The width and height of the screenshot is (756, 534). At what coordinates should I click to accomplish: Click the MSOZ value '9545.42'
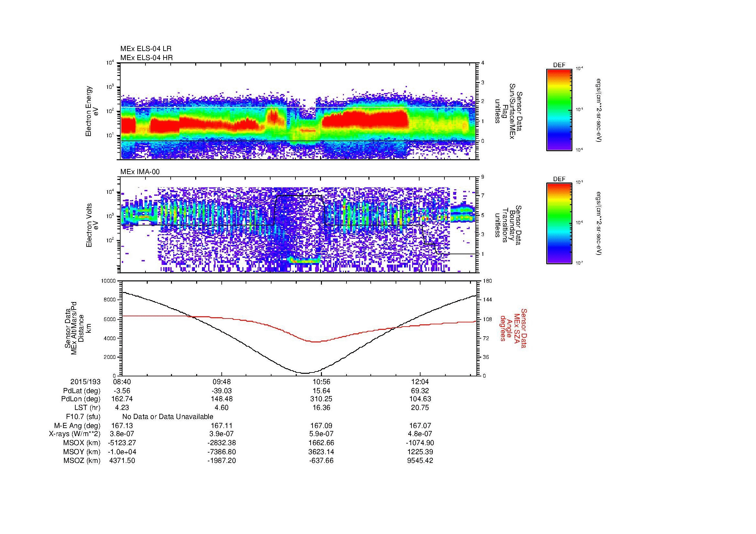(x=420, y=461)
